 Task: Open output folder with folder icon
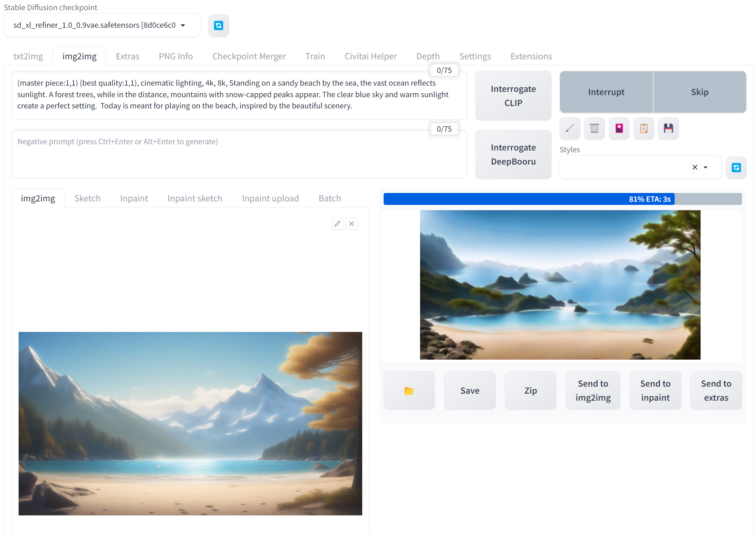409,391
